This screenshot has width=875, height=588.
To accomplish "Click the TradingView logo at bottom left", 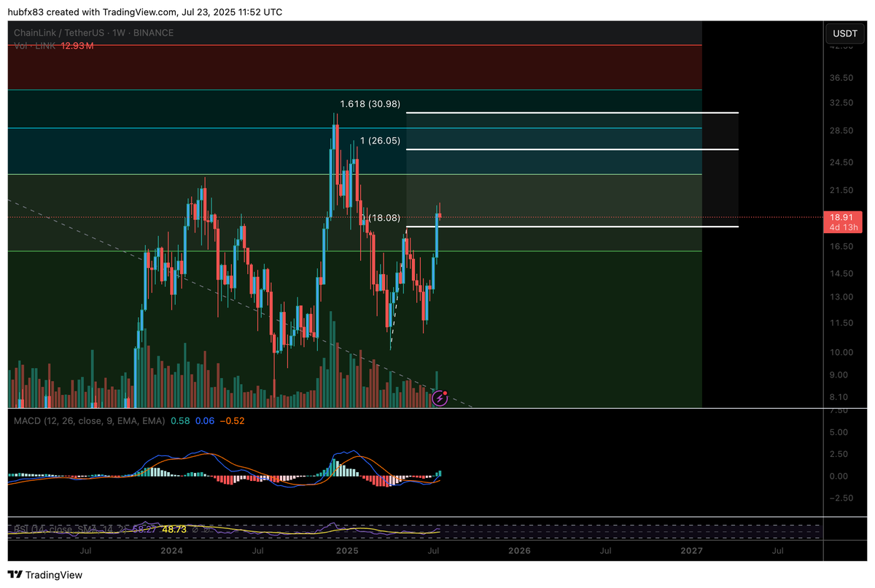I will click(46, 575).
